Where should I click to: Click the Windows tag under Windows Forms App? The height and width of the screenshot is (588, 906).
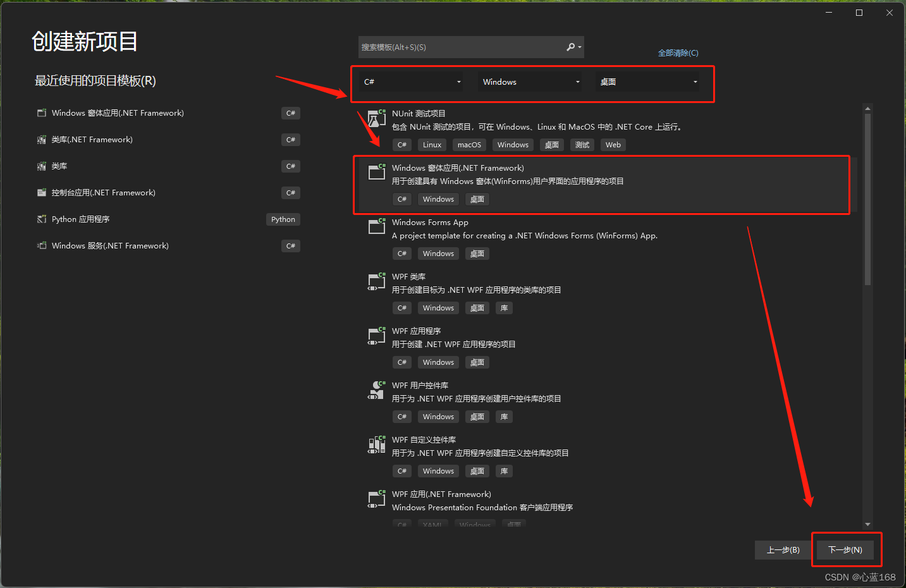click(438, 254)
